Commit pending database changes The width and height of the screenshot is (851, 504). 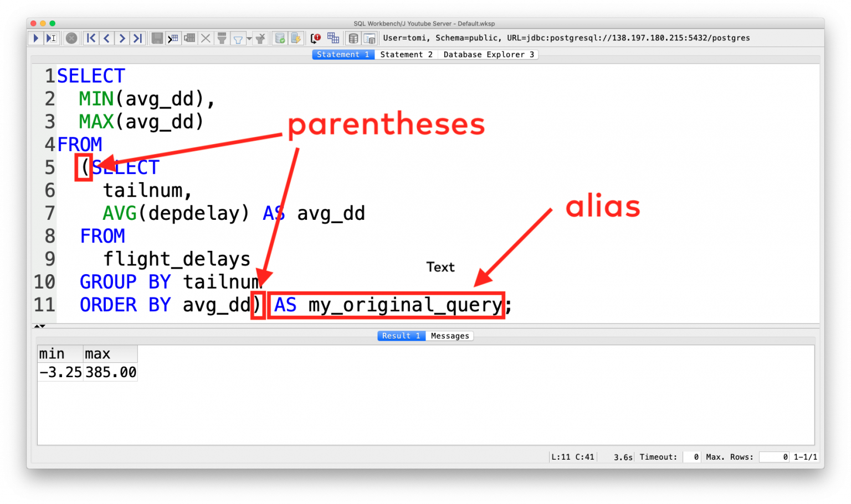[x=280, y=38]
